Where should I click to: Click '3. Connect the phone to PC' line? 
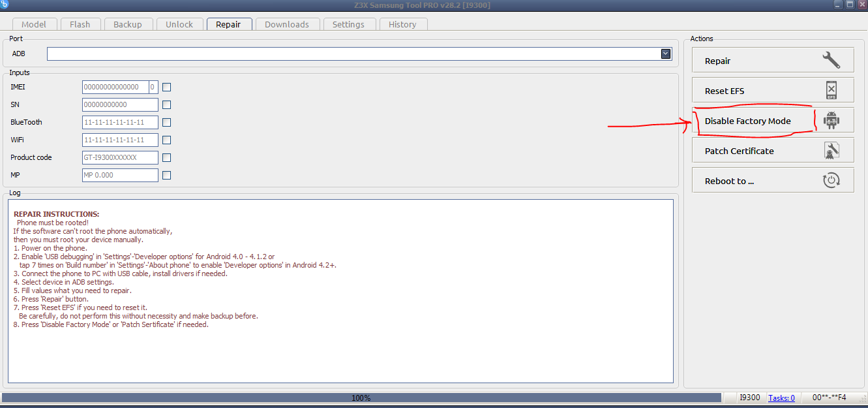click(121, 274)
